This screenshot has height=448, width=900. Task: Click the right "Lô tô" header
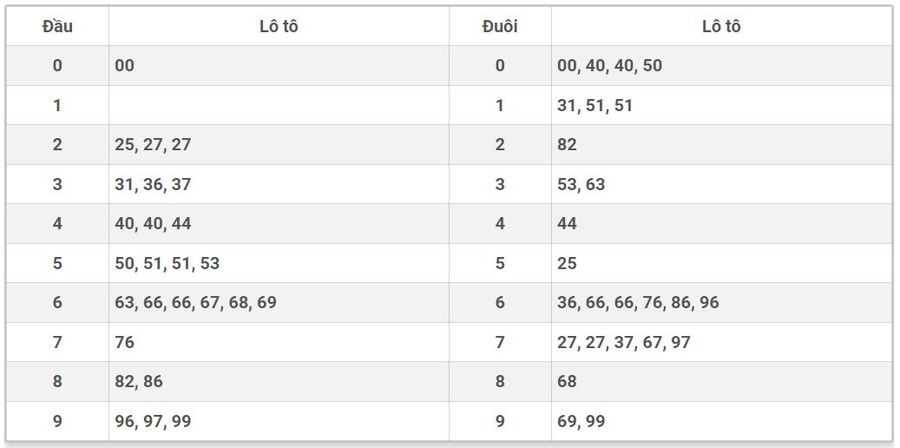click(720, 26)
